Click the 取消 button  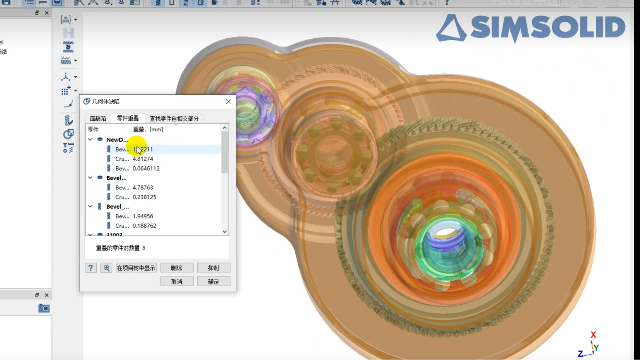click(176, 281)
